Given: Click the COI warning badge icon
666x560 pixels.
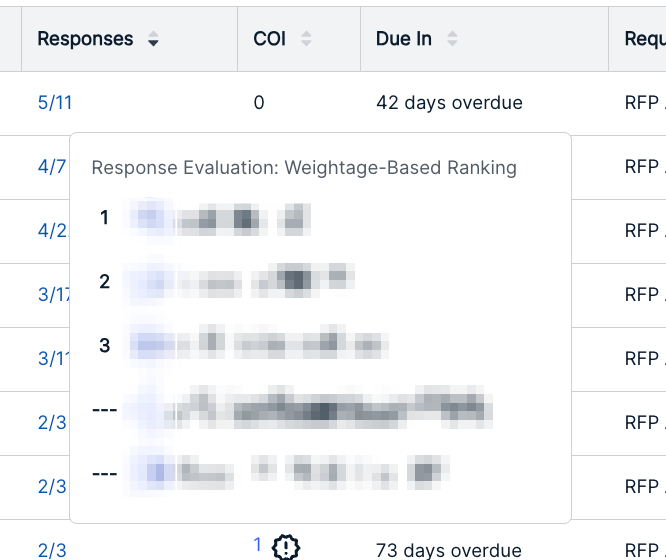Looking at the screenshot, I should [286, 547].
